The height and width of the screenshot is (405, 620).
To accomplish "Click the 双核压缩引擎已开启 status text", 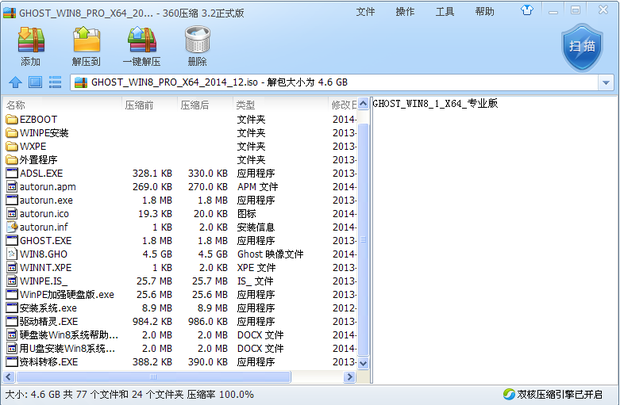I will pyautogui.click(x=560, y=394).
